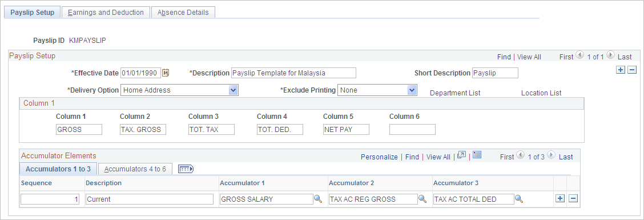Click the Sequence column header

pyautogui.click(x=37, y=183)
